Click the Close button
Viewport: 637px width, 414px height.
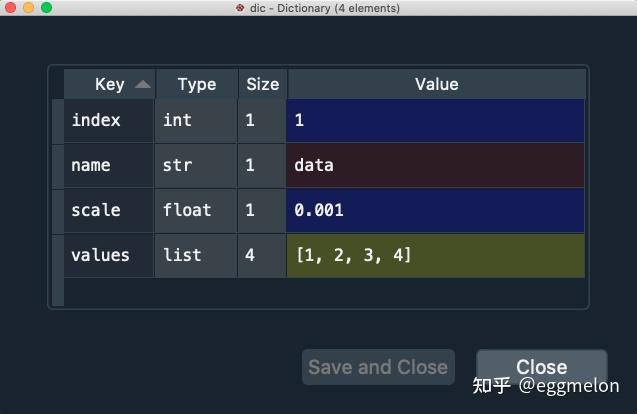(x=541, y=367)
